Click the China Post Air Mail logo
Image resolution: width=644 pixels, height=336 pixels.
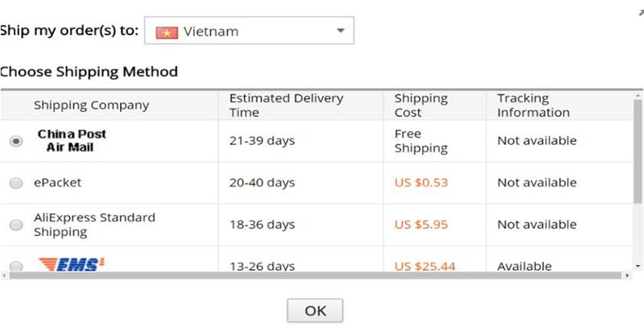coord(72,141)
